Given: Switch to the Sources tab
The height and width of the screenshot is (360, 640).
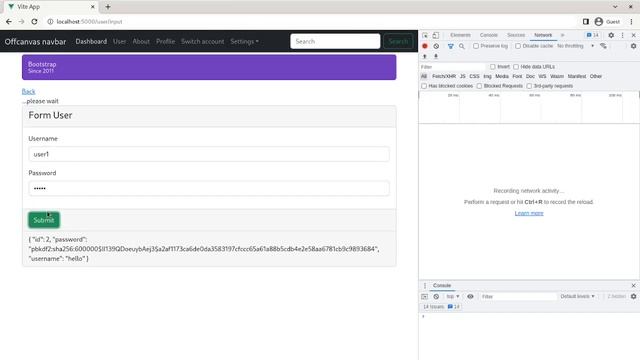Looking at the screenshot, I should pos(516,35).
